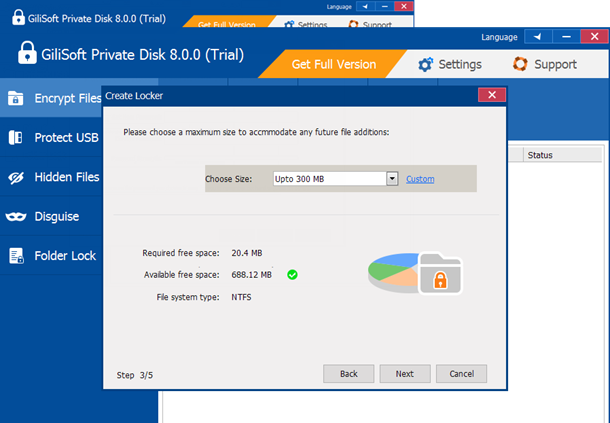The width and height of the screenshot is (610, 423).
Task: Click the Back button in the dialog
Action: point(349,374)
